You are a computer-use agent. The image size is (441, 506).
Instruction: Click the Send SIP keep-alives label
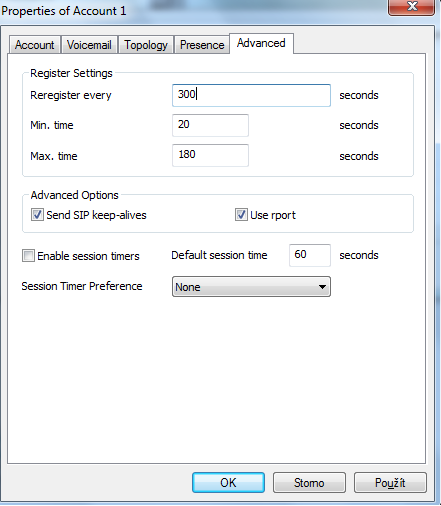click(x=96, y=215)
